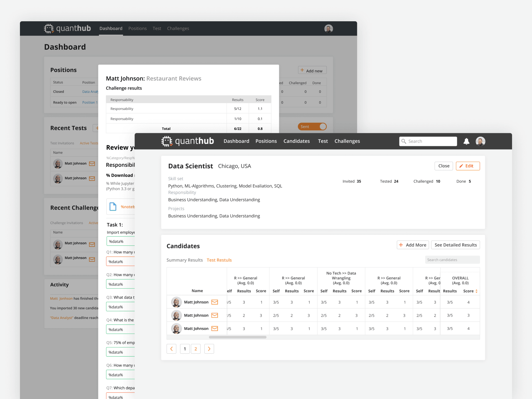This screenshot has width=532, height=399.
Task: Click the magnifier icon in the Search box
Action: [404, 141]
